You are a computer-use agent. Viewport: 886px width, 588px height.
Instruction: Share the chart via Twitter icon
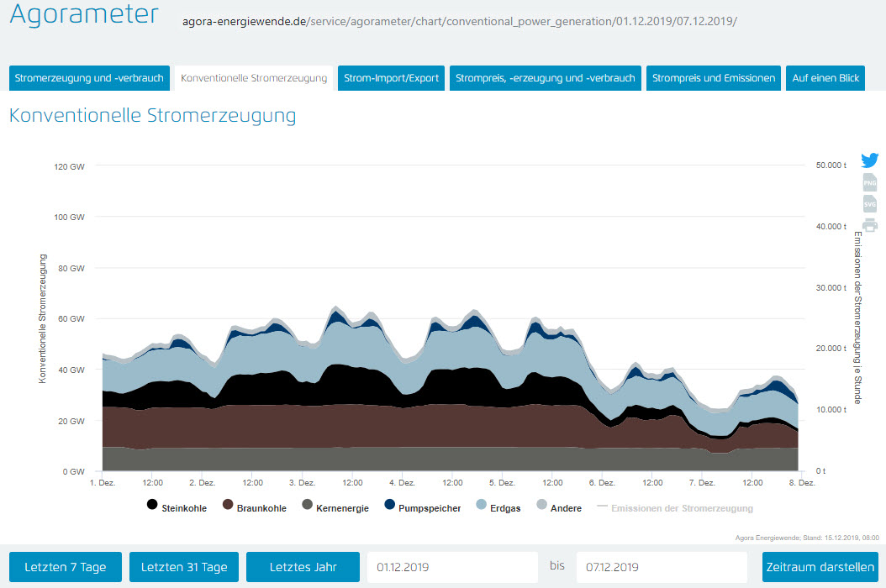(x=869, y=160)
